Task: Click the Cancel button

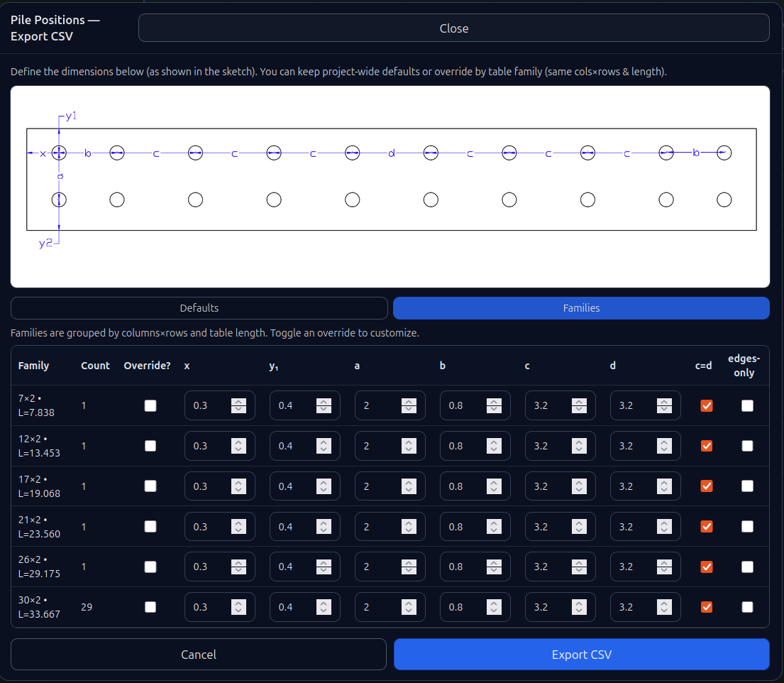Action: point(199,655)
